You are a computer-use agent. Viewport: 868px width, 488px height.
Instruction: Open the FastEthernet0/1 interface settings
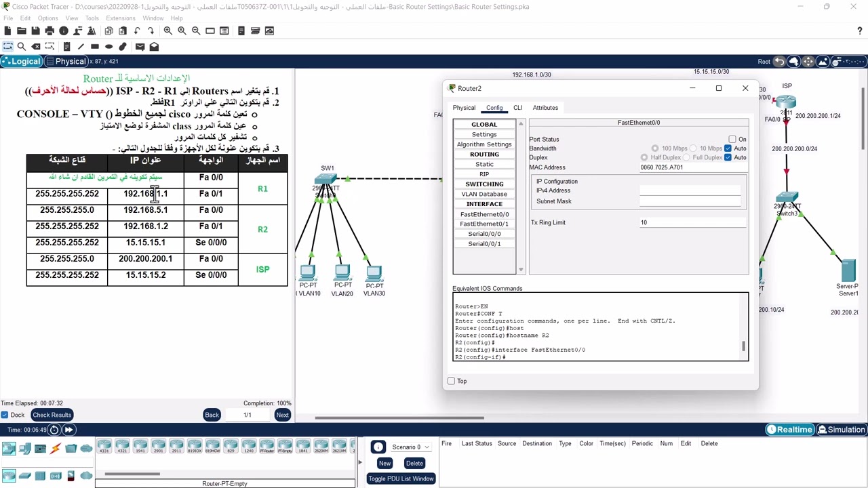[x=484, y=224]
